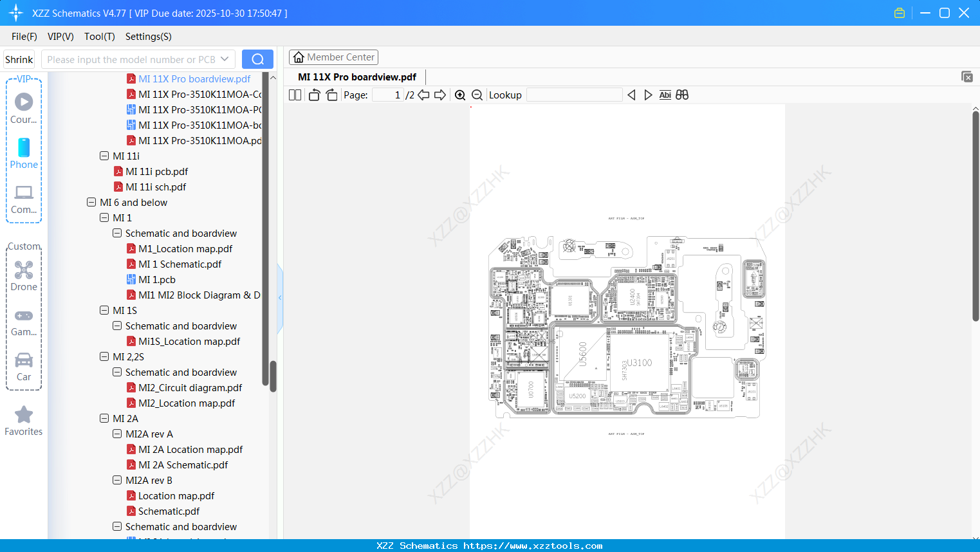Image resolution: width=980 pixels, height=552 pixels.
Task: Click the binoculars search icon
Action: 682,95
